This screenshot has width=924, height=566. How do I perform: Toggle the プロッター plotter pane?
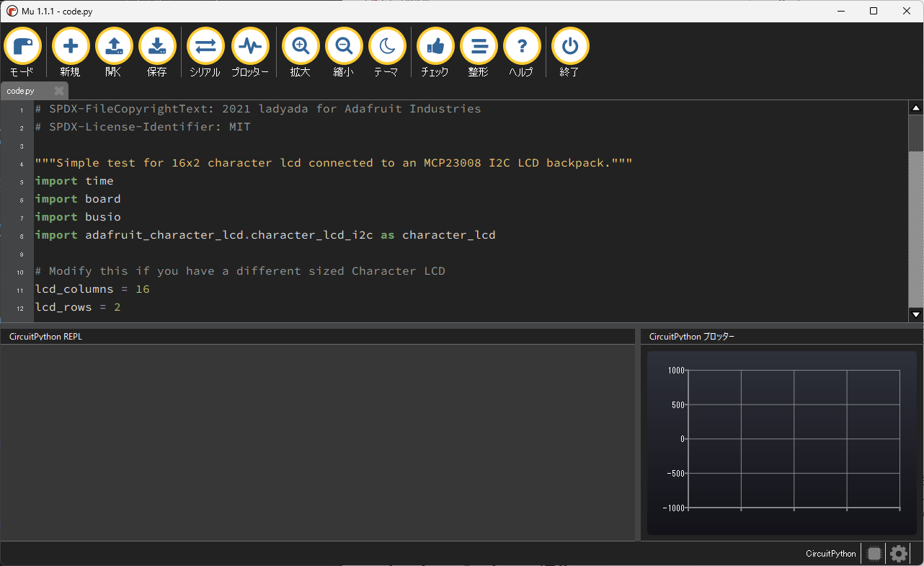tap(250, 53)
